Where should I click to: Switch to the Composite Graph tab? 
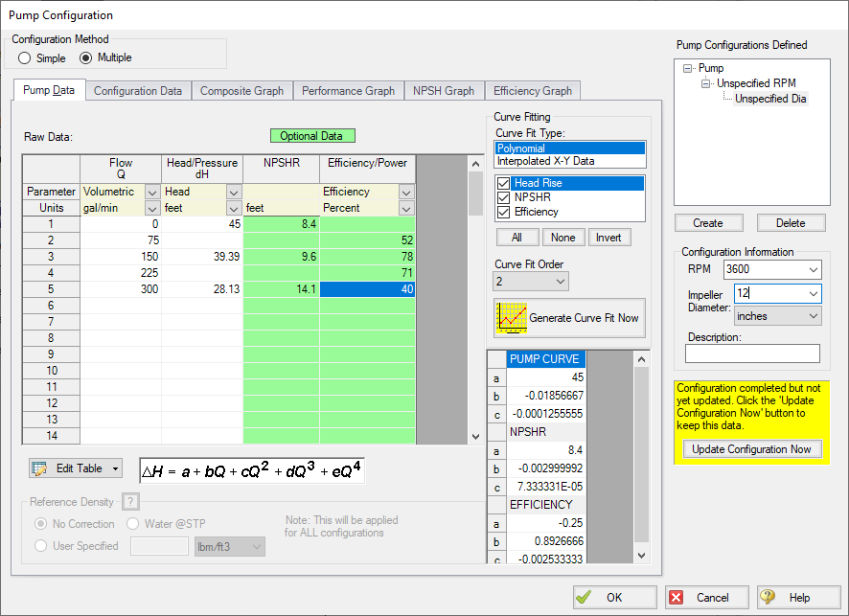click(x=241, y=91)
